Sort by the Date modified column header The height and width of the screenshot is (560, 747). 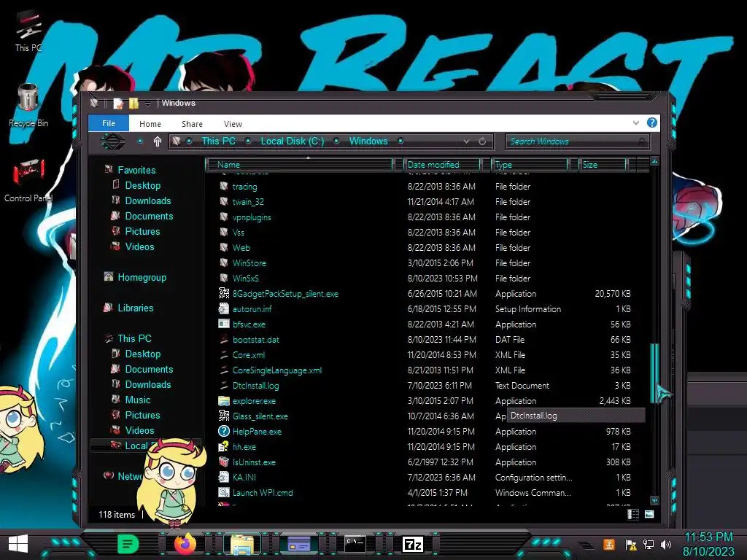443,164
